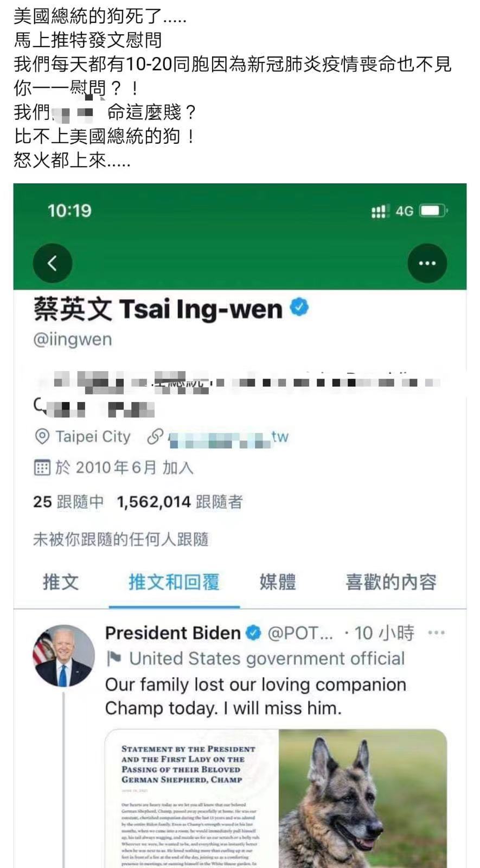Click the Taipei City location pin icon
Screen dimensions: 480x868
pyautogui.click(x=42, y=437)
